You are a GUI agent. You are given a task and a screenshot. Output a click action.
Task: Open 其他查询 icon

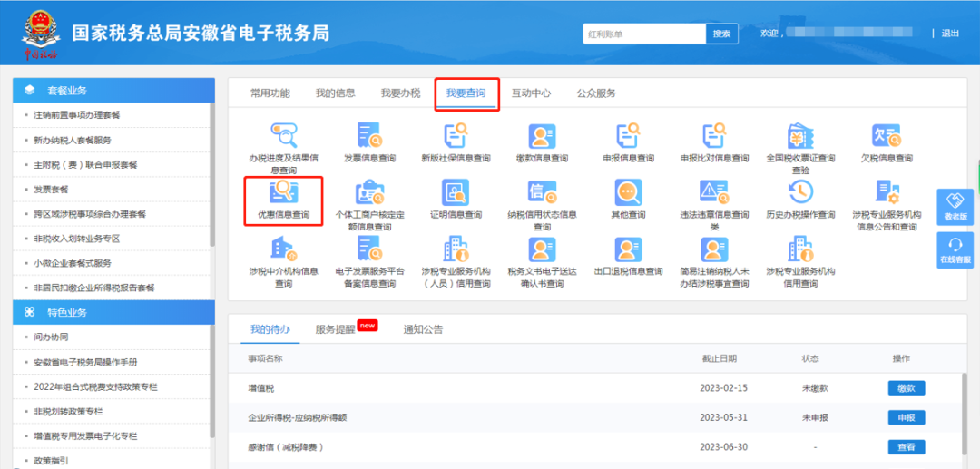point(628,192)
